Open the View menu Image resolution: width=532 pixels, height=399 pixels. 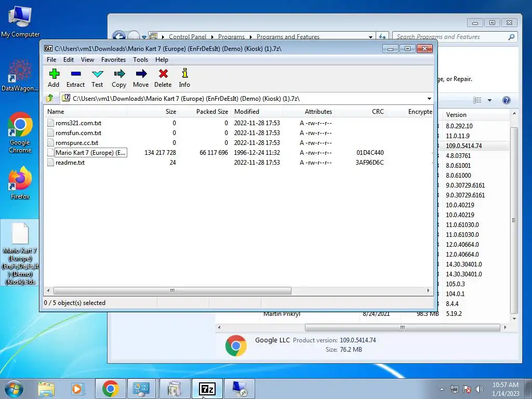pos(87,60)
